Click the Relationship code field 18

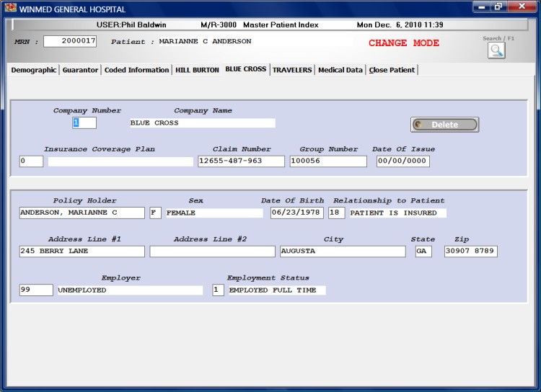336,213
